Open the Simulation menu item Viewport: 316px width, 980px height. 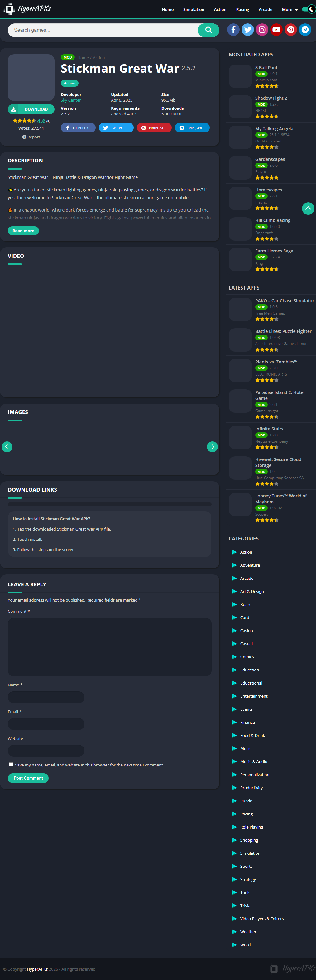click(194, 10)
